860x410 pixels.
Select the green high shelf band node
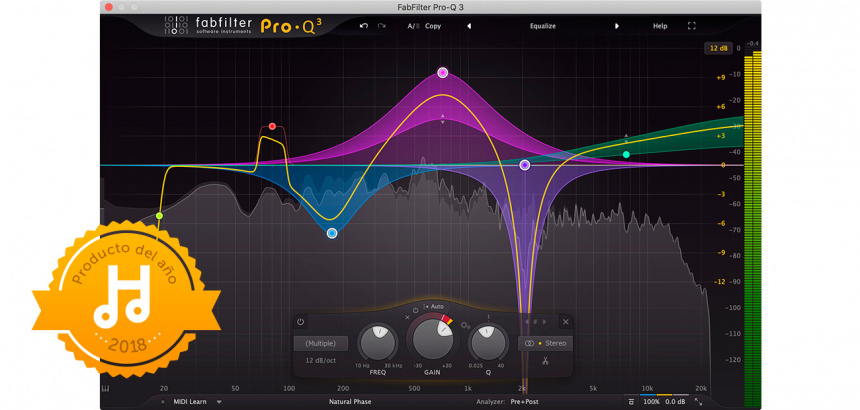626,155
